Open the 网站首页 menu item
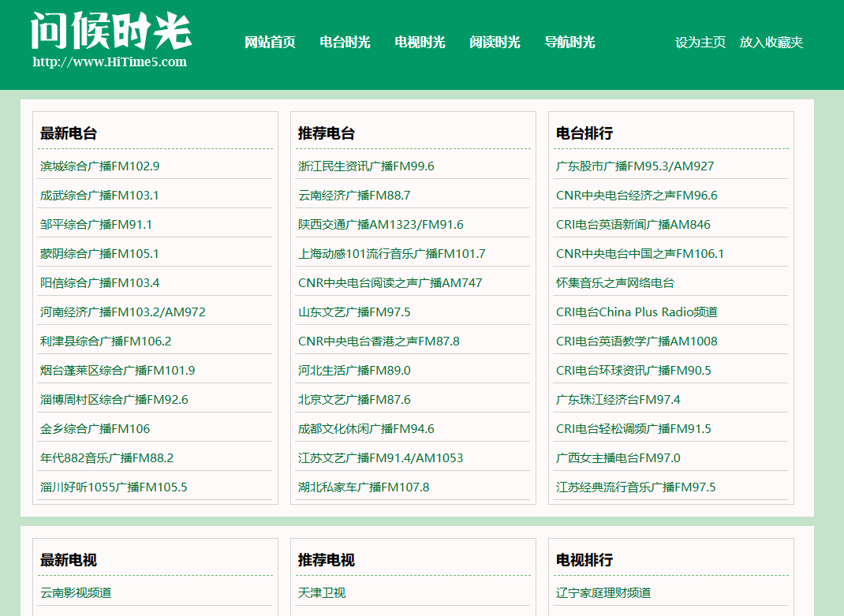 269,43
